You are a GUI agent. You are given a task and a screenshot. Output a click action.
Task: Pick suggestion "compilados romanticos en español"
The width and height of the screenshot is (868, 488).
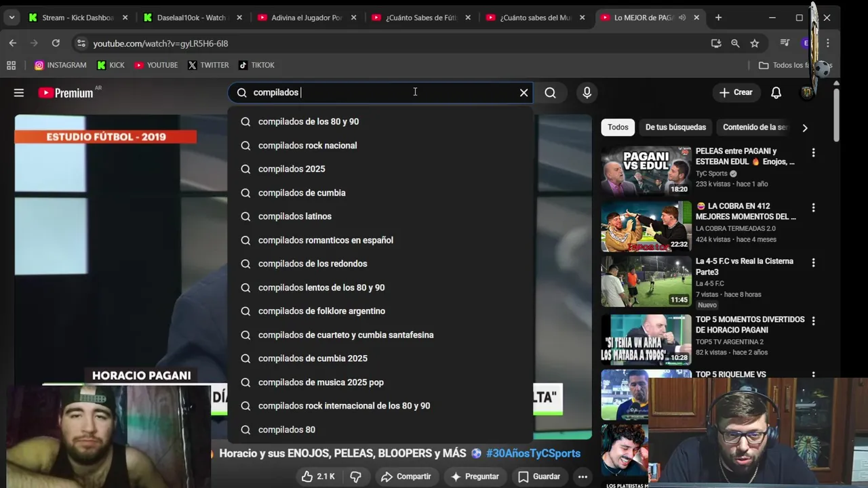(x=380, y=240)
